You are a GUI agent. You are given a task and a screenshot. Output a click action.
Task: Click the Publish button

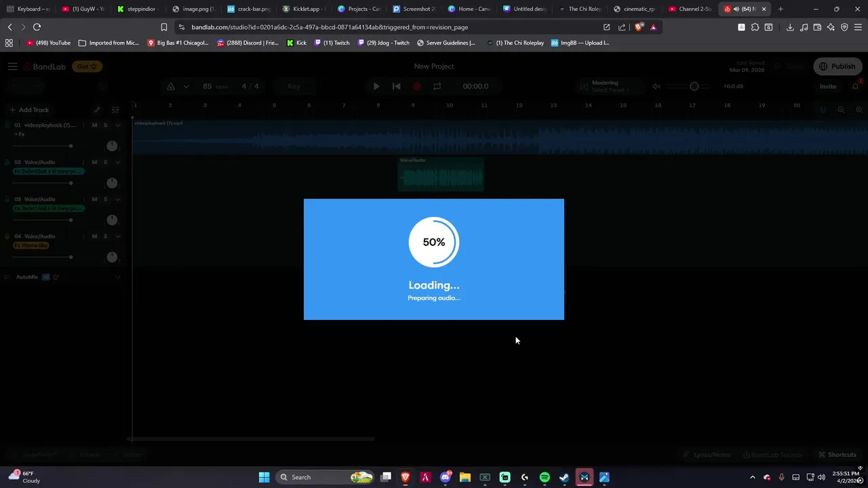click(x=837, y=66)
